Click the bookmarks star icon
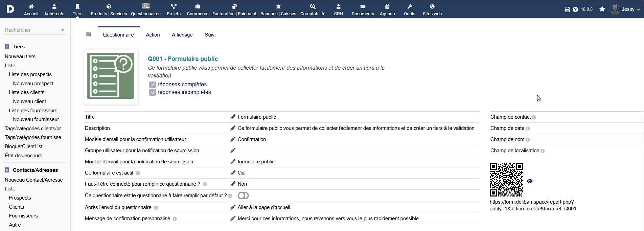644x231 pixels. [602, 9]
